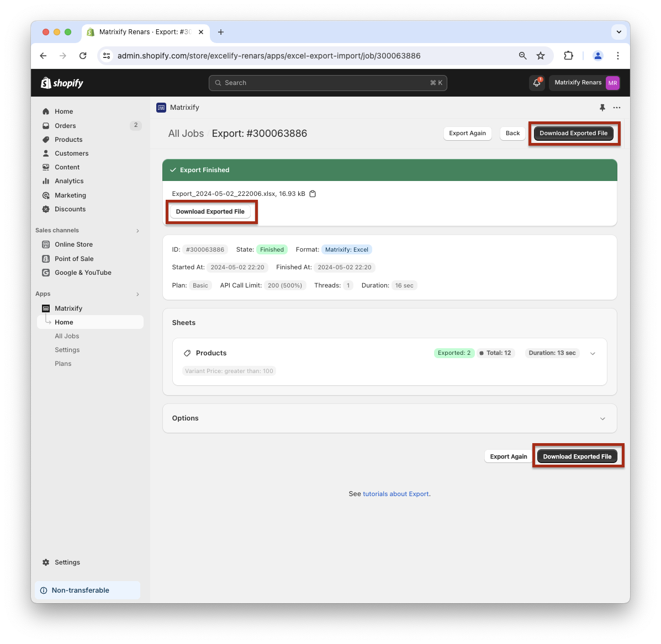Reload the page in browser
Screen dimensions: 661x644
point(83,56)
